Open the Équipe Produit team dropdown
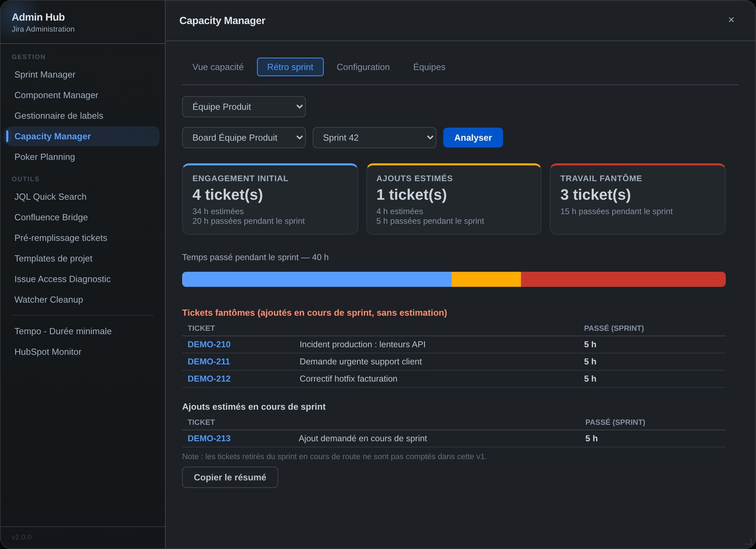Screen dimensions: 756x549 (243, 107)
